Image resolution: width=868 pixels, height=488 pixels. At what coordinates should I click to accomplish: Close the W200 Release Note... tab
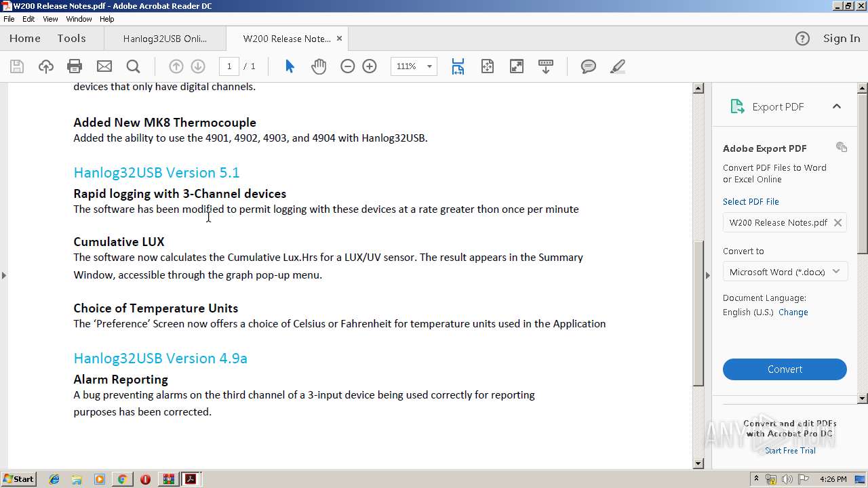click(340, 39)
